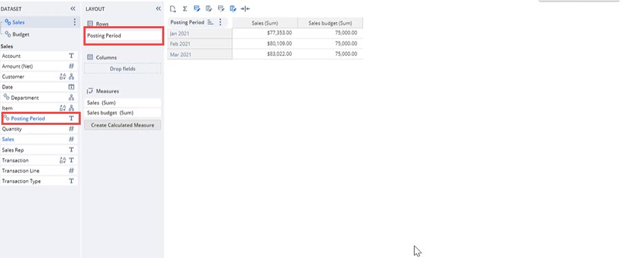Click the Columns Drop fields area
This screenshot has height=258, width=644.
click(123, 69)
